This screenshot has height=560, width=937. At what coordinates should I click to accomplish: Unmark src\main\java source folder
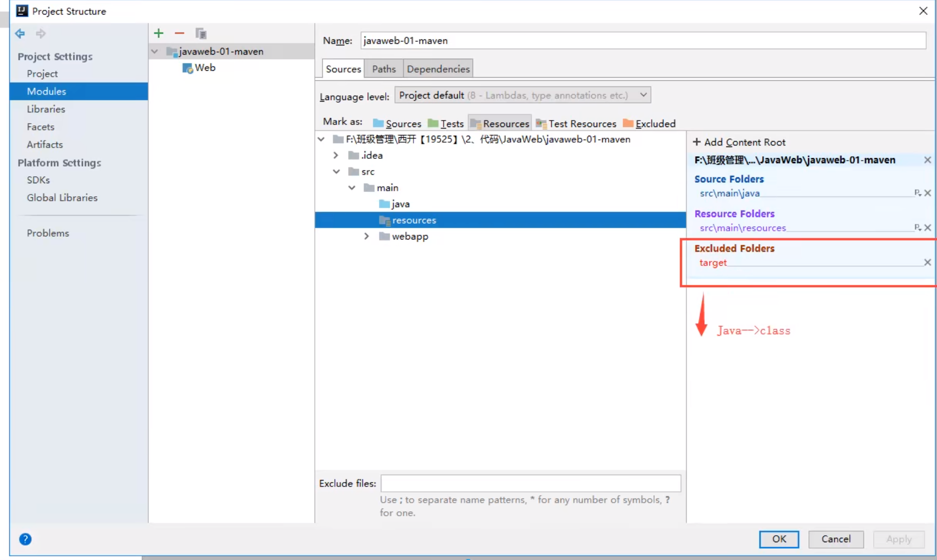(927, 193)
